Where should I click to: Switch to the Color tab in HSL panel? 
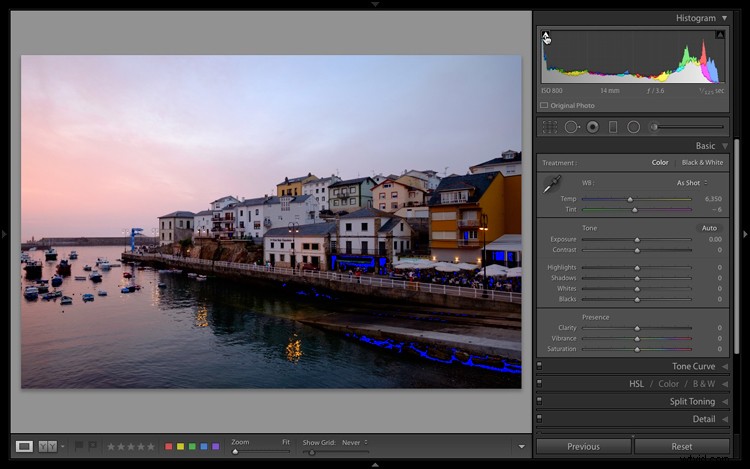click(668, 384)
